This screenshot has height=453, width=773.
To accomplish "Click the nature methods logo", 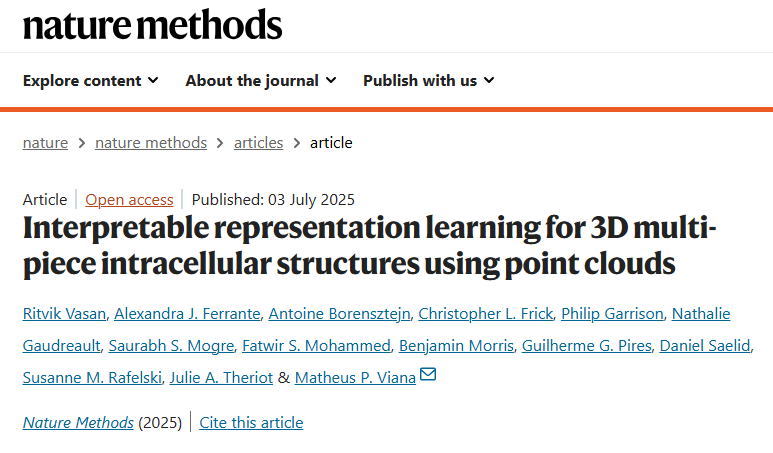I will [152, 25].
